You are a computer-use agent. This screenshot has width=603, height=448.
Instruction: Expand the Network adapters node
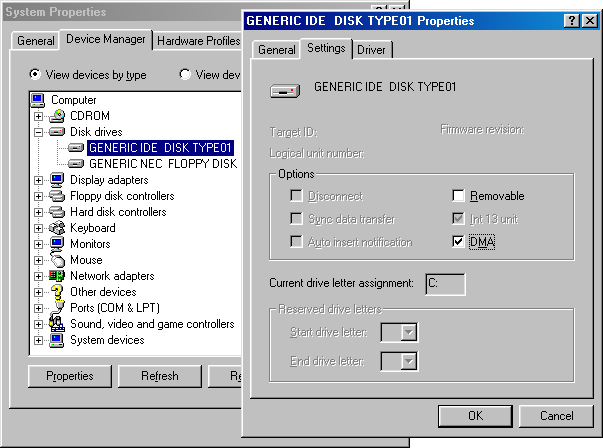tap(38, 276)
